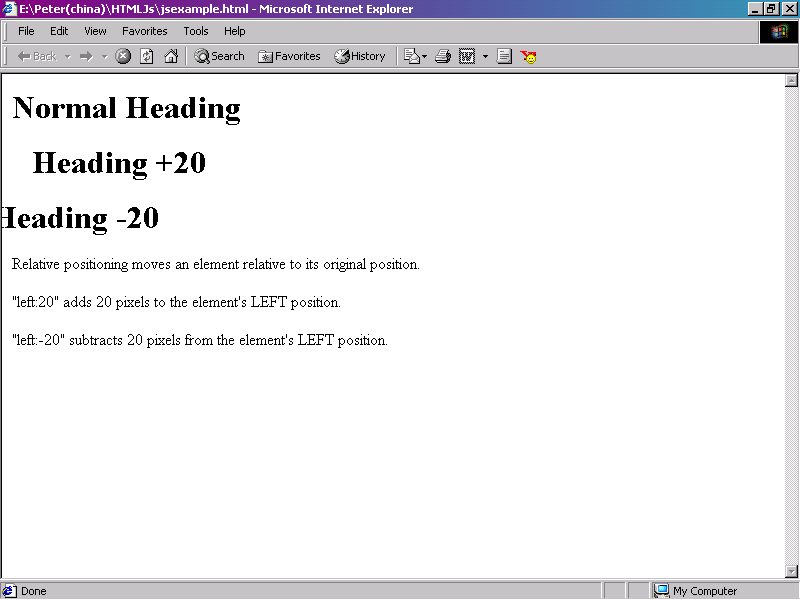The height and width of the screenshot is (600, 800).
Task: Click the Messenger smiley icon
Action: coord(529,56)
